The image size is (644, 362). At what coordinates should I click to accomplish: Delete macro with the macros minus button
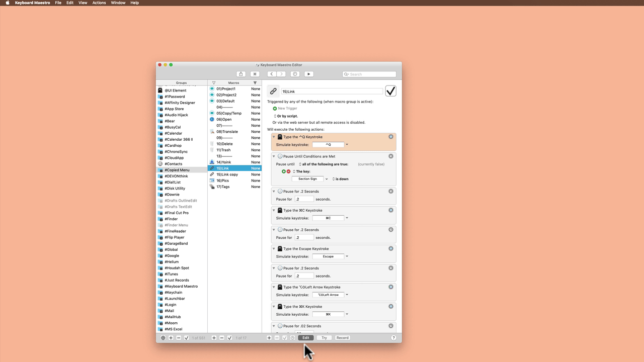pos(222,338)
